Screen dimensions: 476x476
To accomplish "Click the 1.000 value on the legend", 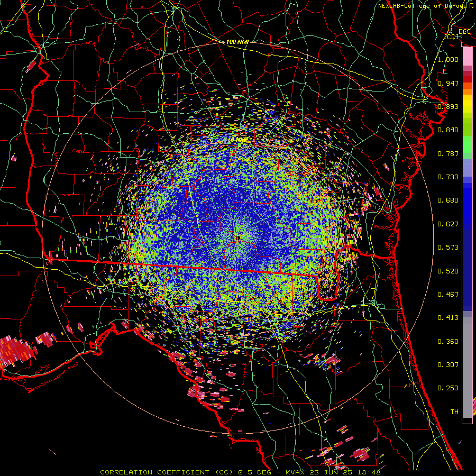I will (448, 59).
